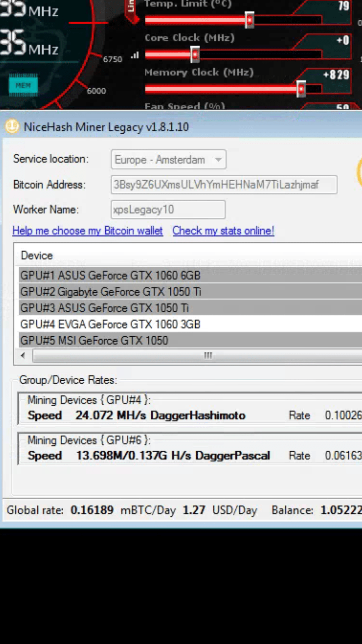Screen dimensions: 362x644
Task: Click the Worker Name text field
Action: click(x=168, y=210)
